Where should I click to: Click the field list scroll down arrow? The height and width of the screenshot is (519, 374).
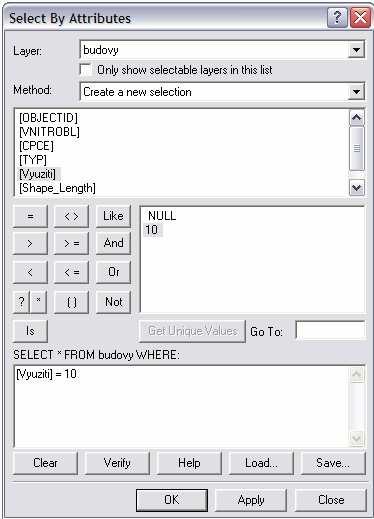tap(356, 188)
